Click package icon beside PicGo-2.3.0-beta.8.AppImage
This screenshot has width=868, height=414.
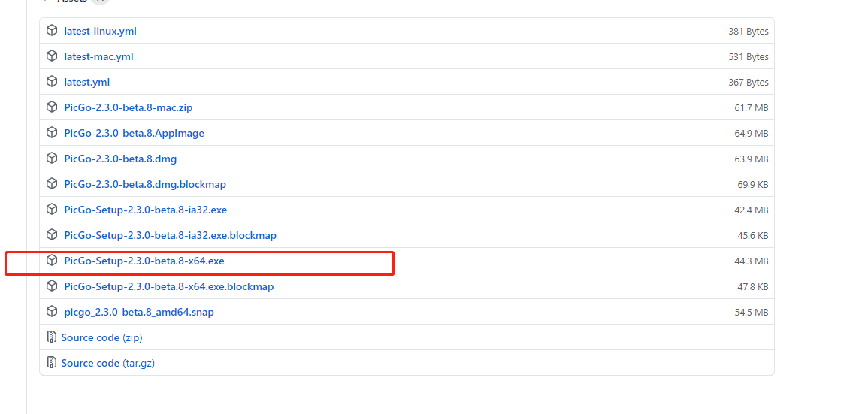(x=52, y=133)
